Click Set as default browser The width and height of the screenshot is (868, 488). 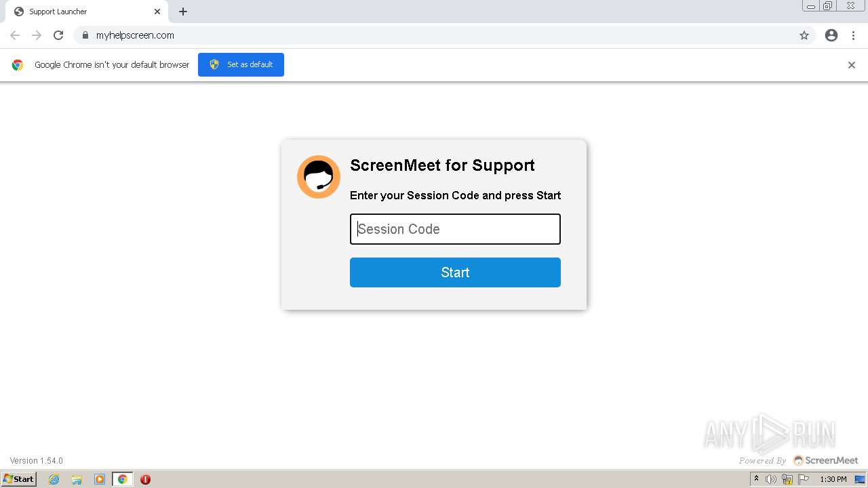(x=241, y=64)
